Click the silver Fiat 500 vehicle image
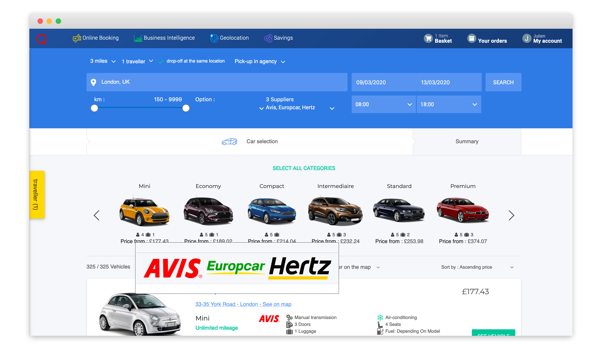The height and width of the screenshot is (364, 608). coord(140,314)
